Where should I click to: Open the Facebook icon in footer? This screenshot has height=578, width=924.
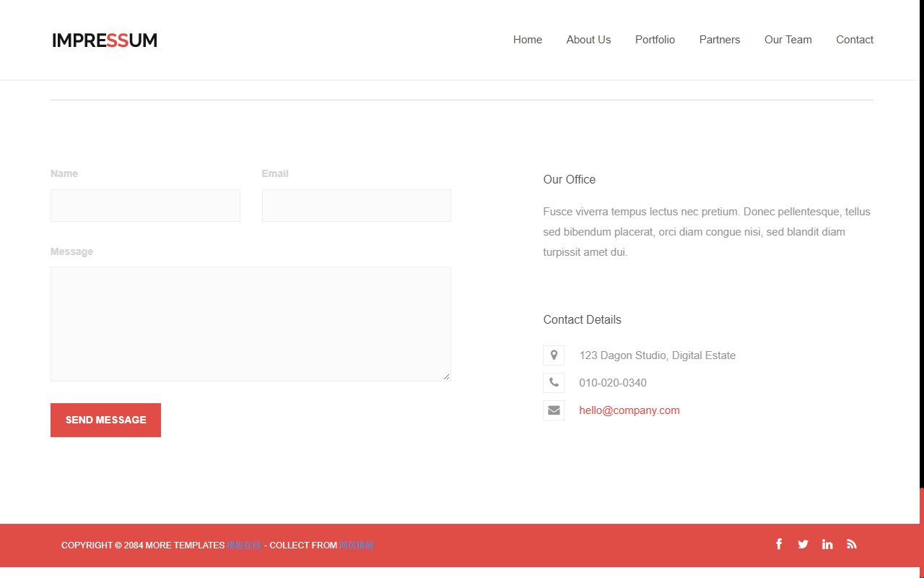[779, 544]
